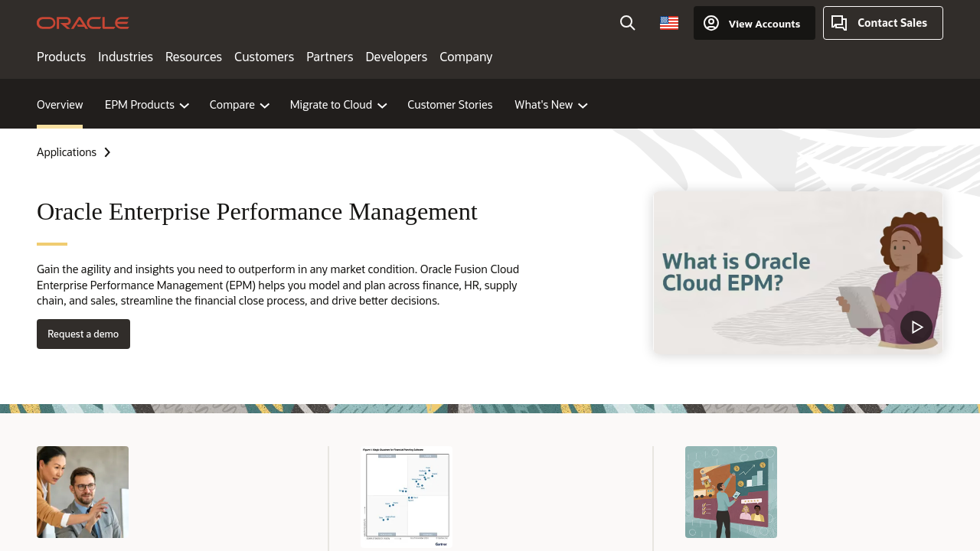Open the site search magnifier icon
Screen dimensions: 980x551
628,23
